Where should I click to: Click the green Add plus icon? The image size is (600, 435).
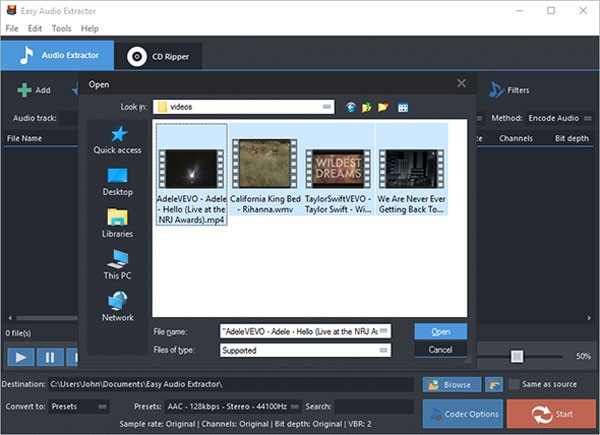(x=24, y=90)
